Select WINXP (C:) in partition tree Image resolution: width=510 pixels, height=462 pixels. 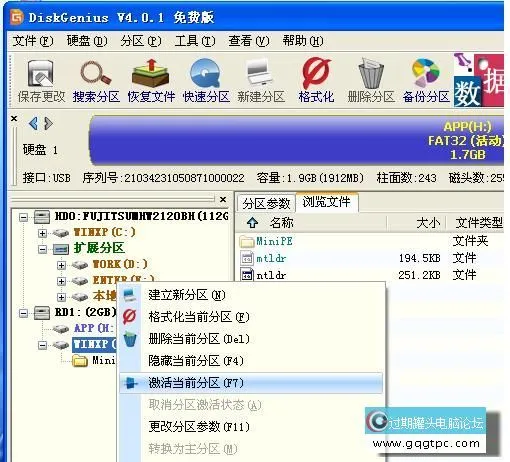pyautogui.click(x=104, y=232)
